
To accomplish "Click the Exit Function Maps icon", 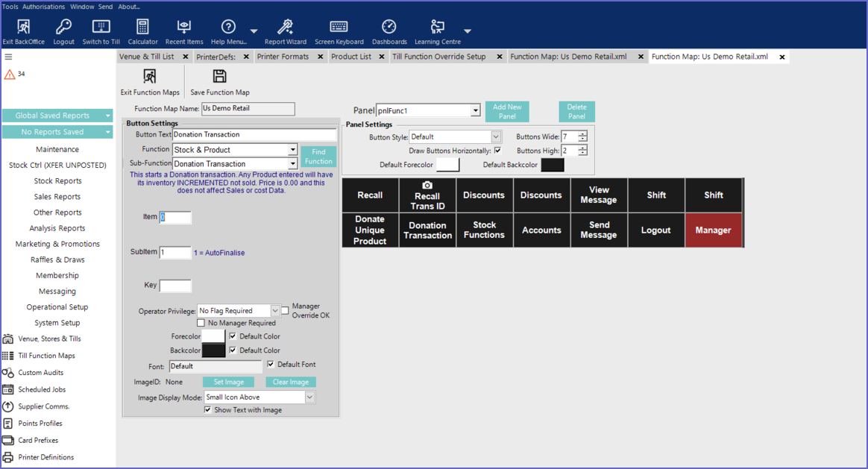I will 150,77.
